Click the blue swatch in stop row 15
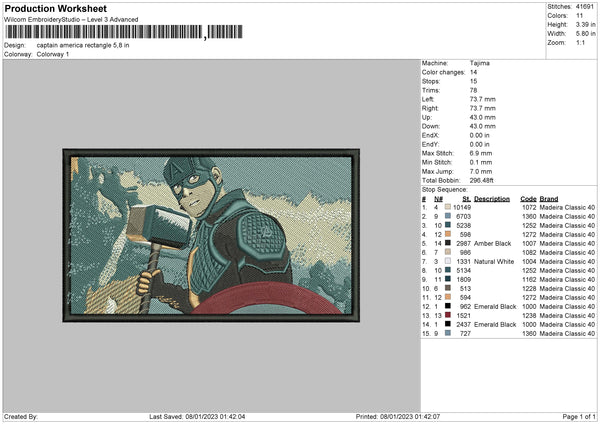This screenshot has width=600, height=424. coord(447,333)
